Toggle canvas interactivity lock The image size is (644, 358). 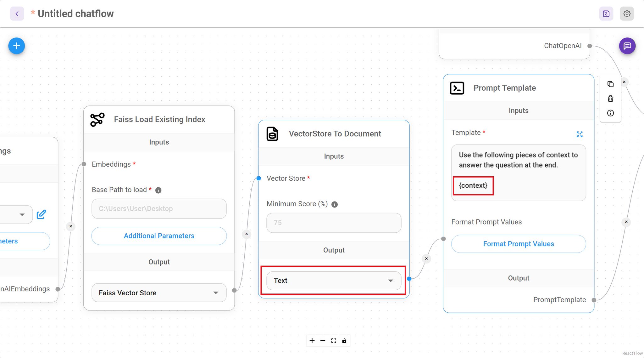click(344, 341)
